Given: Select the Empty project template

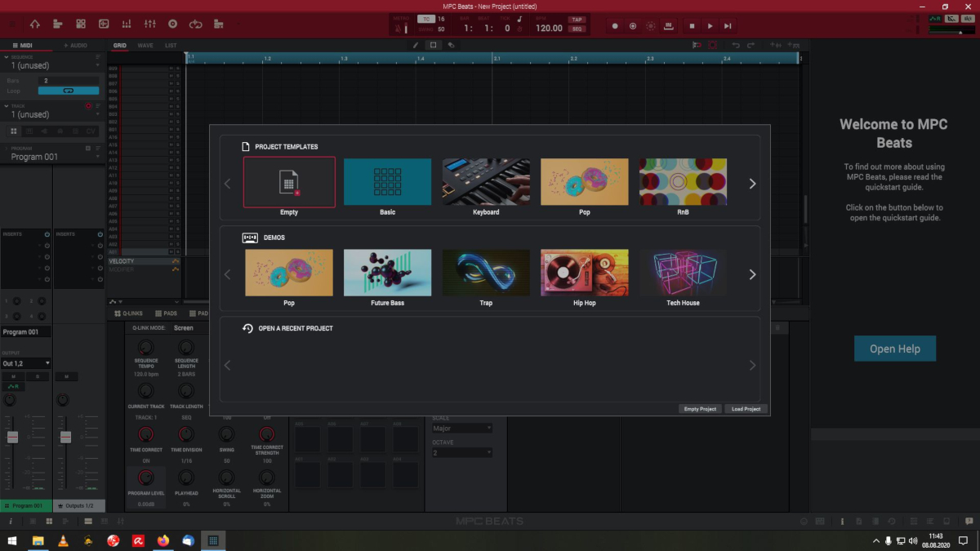Looking at the screenshot, I should 289,182.
